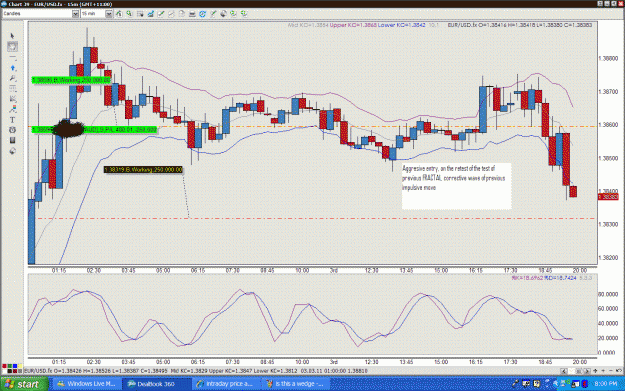The image size is (625, 391).
Task: Click the alarm clock alert tool
Action: pos(12,130)
